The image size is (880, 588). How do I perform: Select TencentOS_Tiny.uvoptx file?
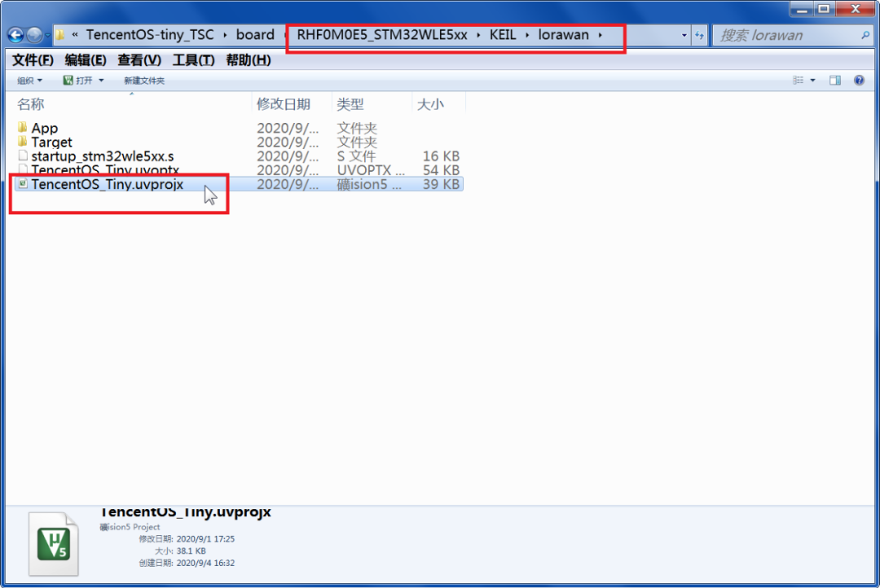tap(105, 169)
